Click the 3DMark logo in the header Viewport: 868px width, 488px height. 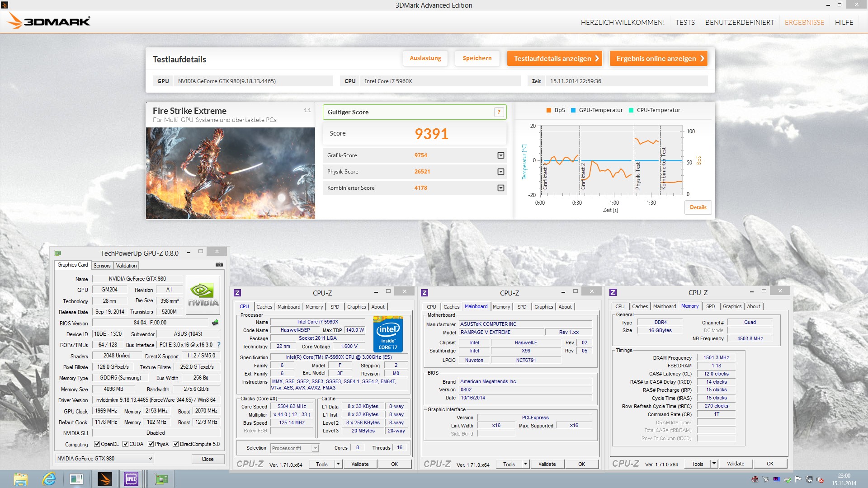tap(49, 21)
